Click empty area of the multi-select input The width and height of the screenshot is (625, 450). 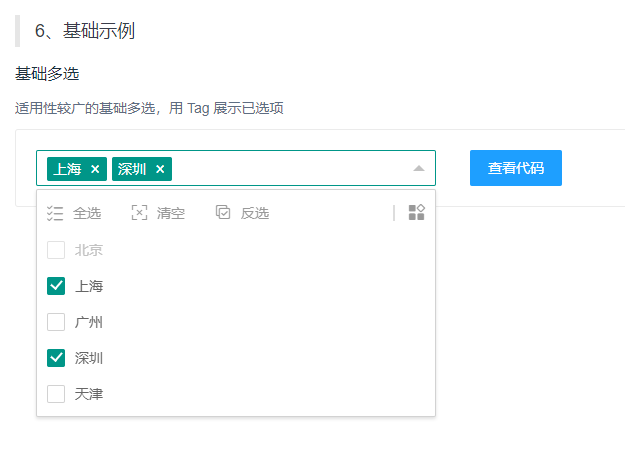pos(290,168)
